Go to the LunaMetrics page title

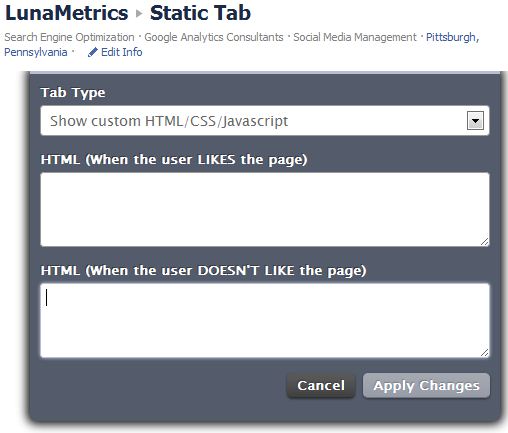67,13
